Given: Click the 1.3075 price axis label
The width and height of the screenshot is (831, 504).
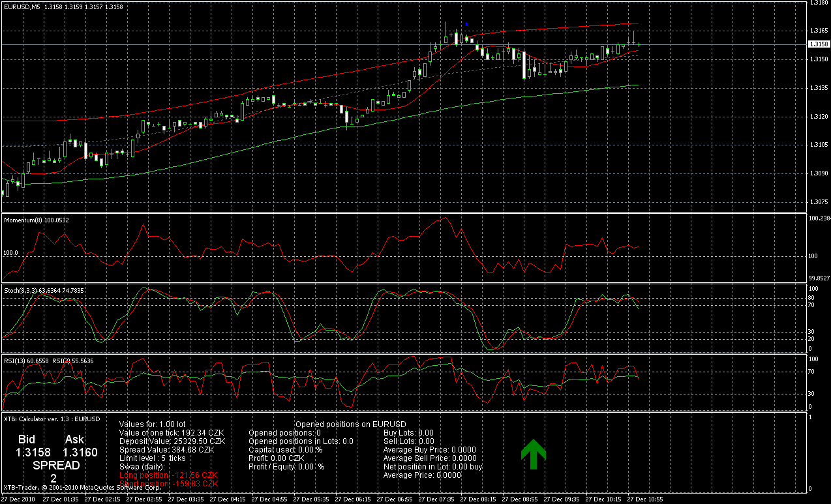Looking at the screenshot, I should 819,202.
